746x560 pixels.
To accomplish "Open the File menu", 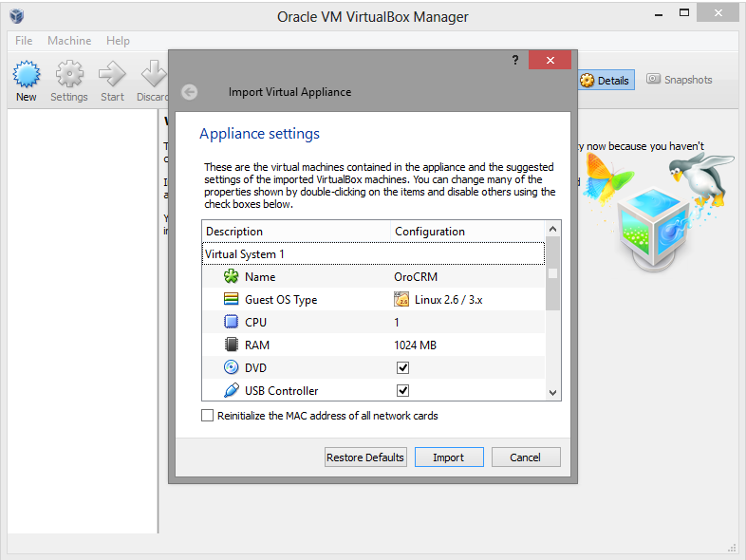I will click(x=24, y=41).
